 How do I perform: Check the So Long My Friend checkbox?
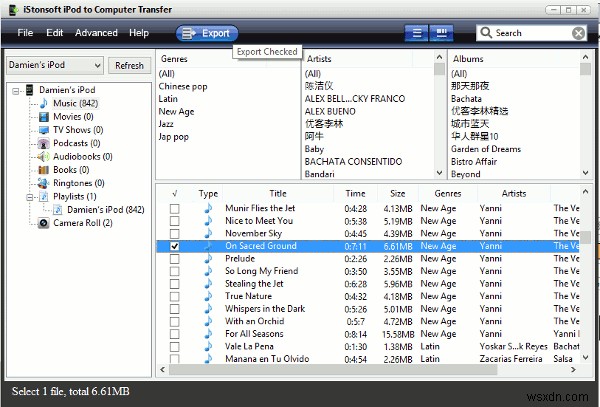click(174, 271)
